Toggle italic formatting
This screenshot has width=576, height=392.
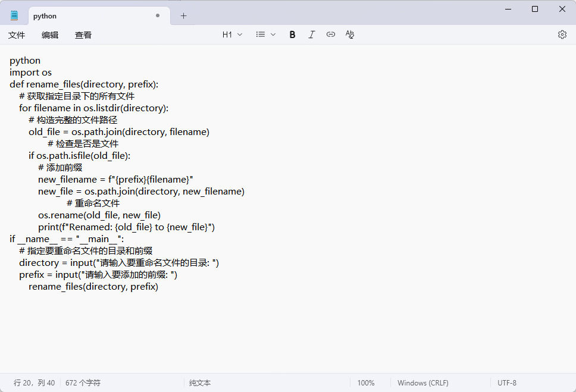(x=312, y=35)
